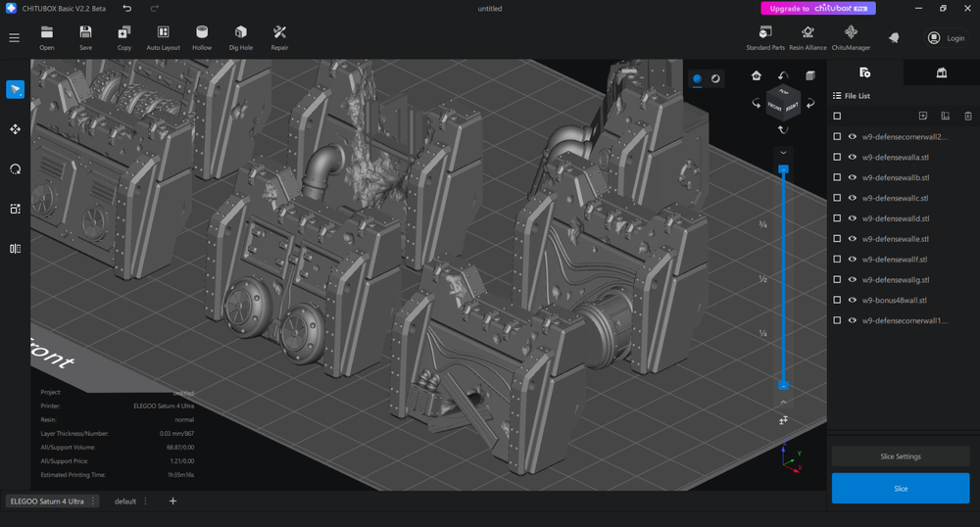
Task: Open Slice Settings
Action: point(900,456)
